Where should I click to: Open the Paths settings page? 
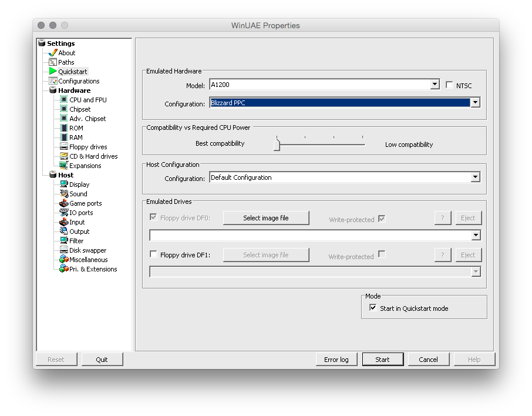(66, 62)
